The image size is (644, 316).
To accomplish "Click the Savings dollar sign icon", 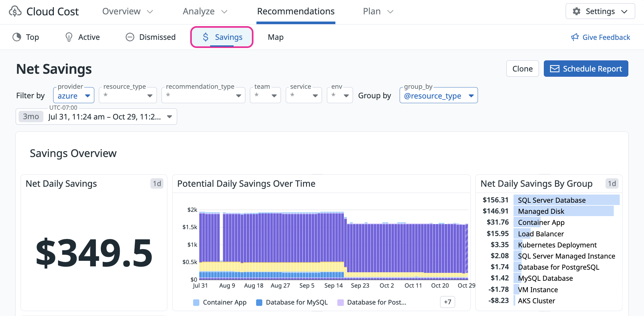I will pos(206,37).
